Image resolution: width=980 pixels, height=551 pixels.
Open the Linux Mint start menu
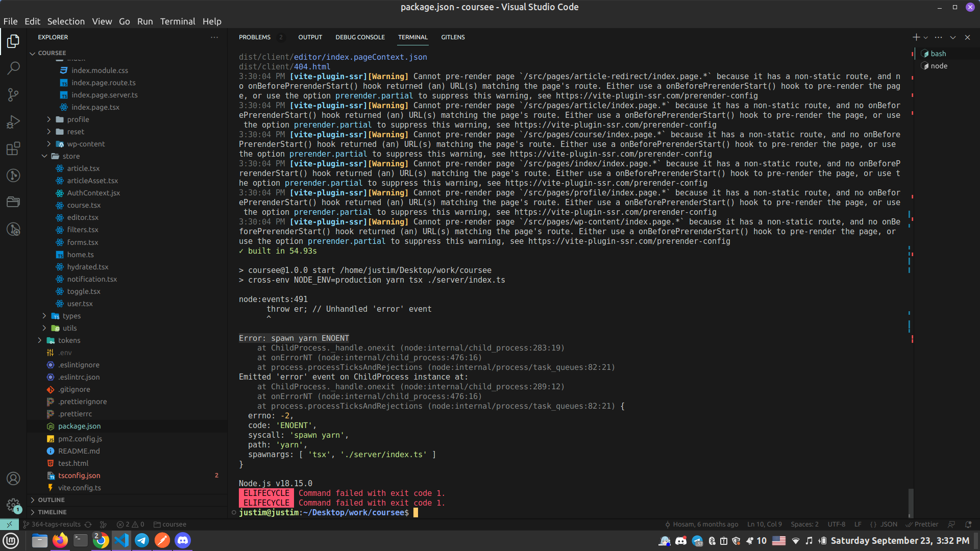tap(11, 540)
